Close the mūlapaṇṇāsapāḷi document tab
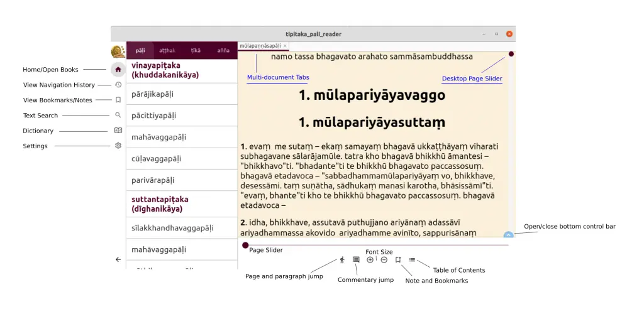 (x=285, y=46)
